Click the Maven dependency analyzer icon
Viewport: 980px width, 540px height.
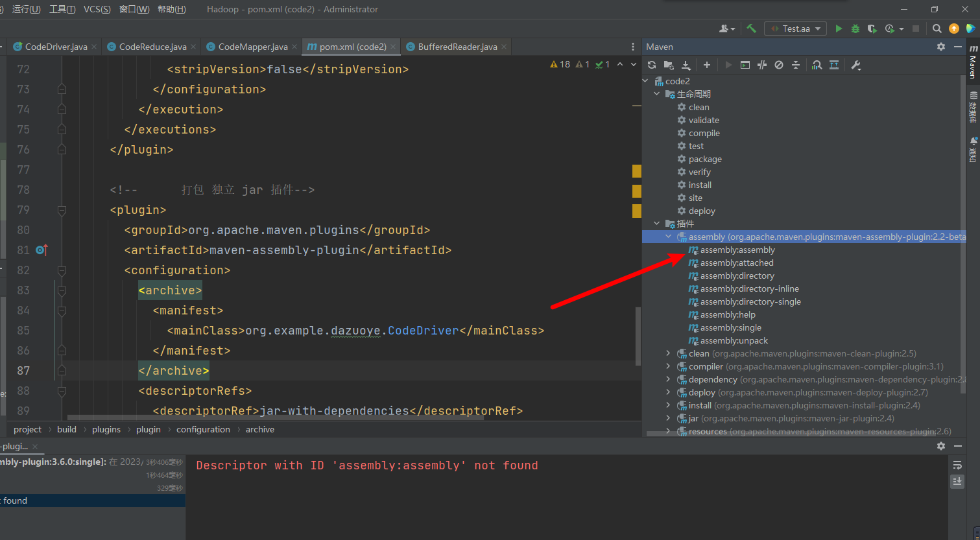pos(817,65)
